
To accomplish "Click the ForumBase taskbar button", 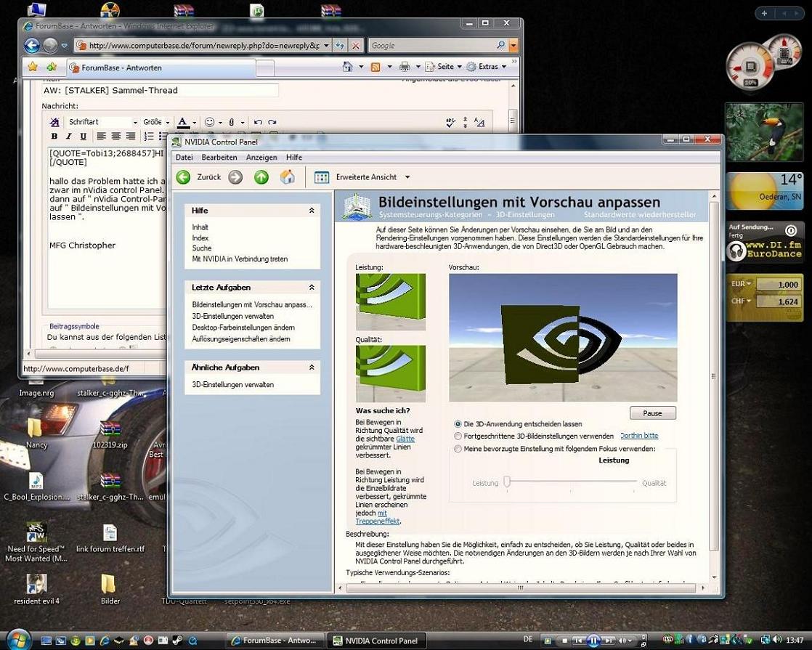I will 275,640.
